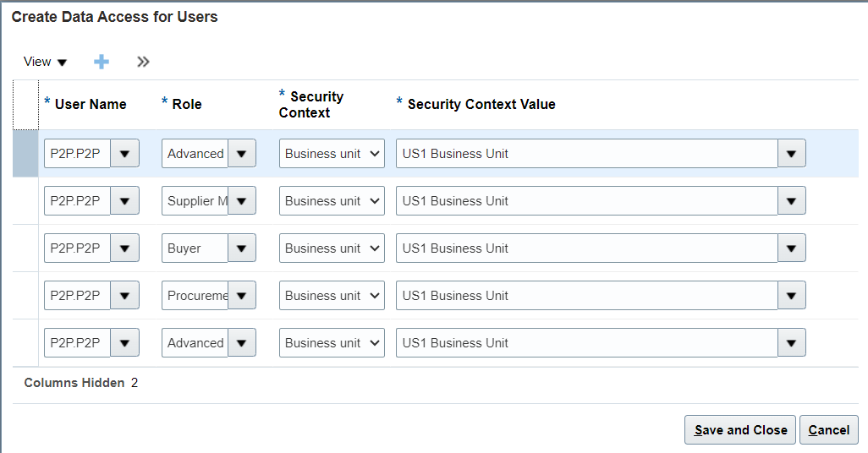Image resolution: width=868 pixels, height=453 pixels.
Task: Click the Security Context Value column header
Action: click(x=481, y=104)
